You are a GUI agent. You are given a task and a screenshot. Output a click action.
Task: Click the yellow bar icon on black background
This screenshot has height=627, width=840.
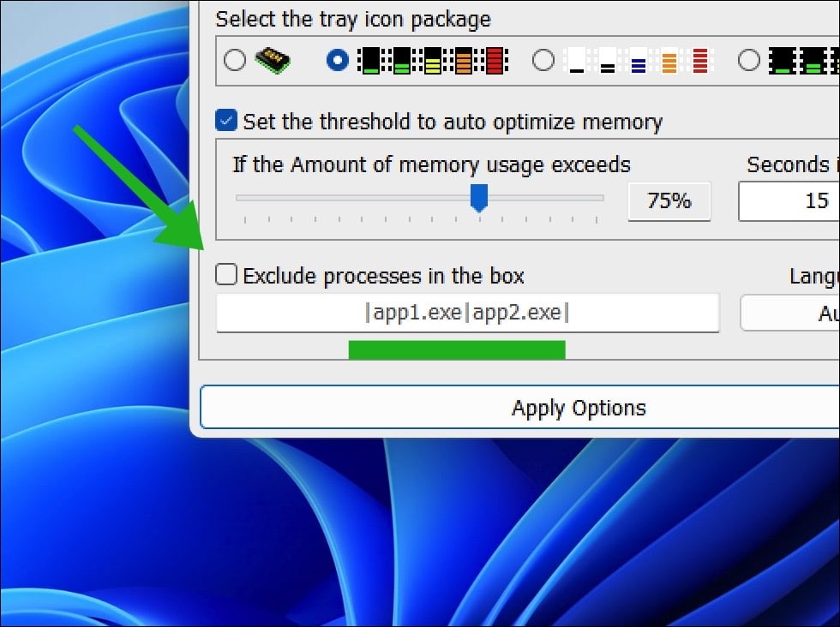pyautogui.click(x=432, y=61)
